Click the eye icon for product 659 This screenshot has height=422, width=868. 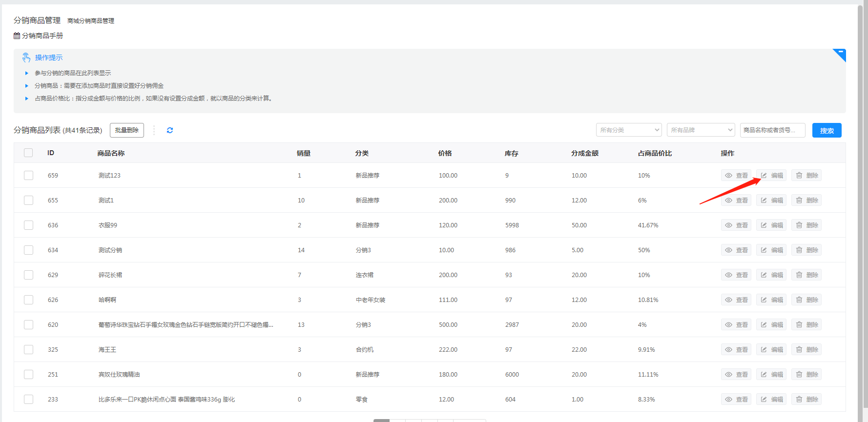728,176
